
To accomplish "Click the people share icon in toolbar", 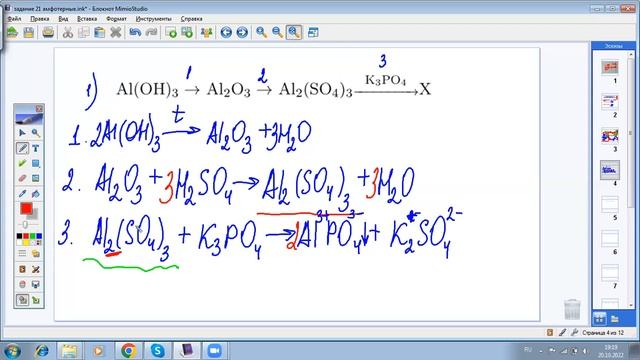I will (x=207, y=32).
